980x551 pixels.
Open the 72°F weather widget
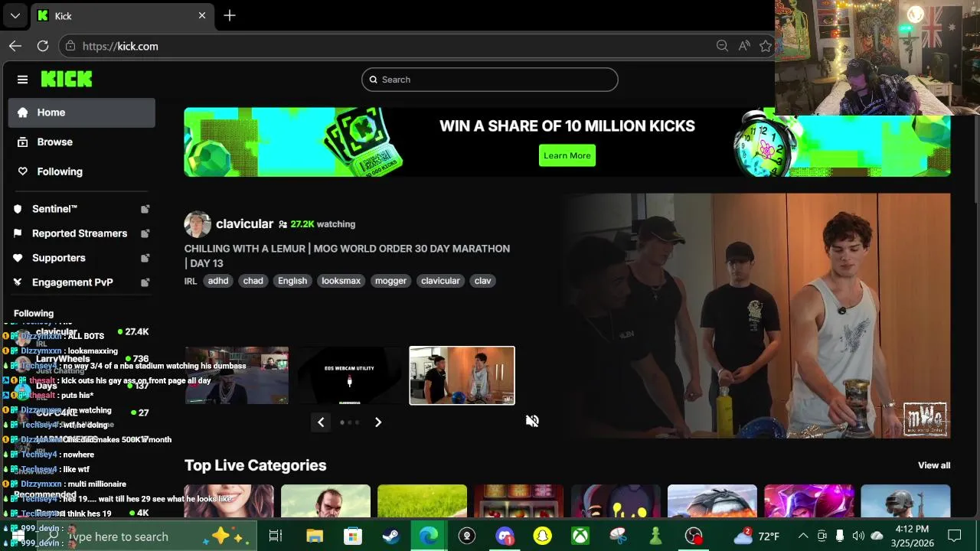tap(756, 536)
